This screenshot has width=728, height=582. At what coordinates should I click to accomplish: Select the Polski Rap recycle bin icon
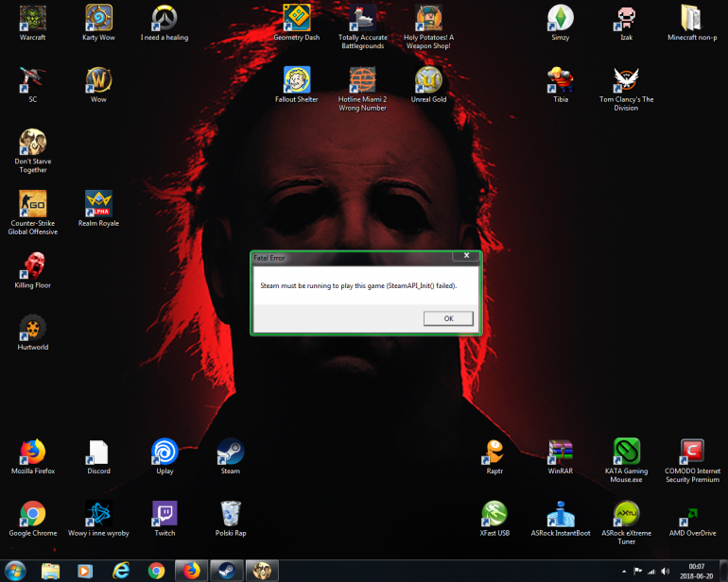(x=231, y=519)
